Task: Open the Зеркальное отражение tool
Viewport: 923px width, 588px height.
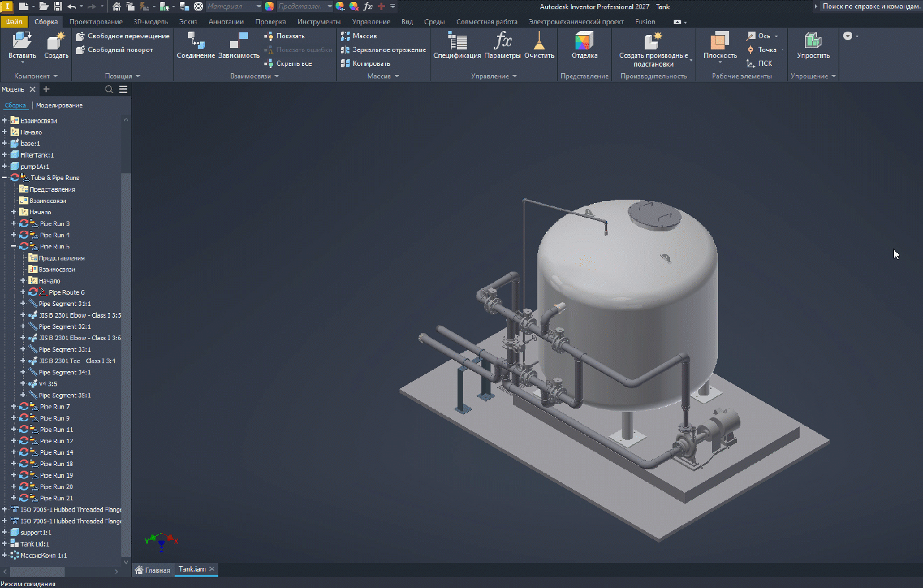Action: tap(383, 50)
